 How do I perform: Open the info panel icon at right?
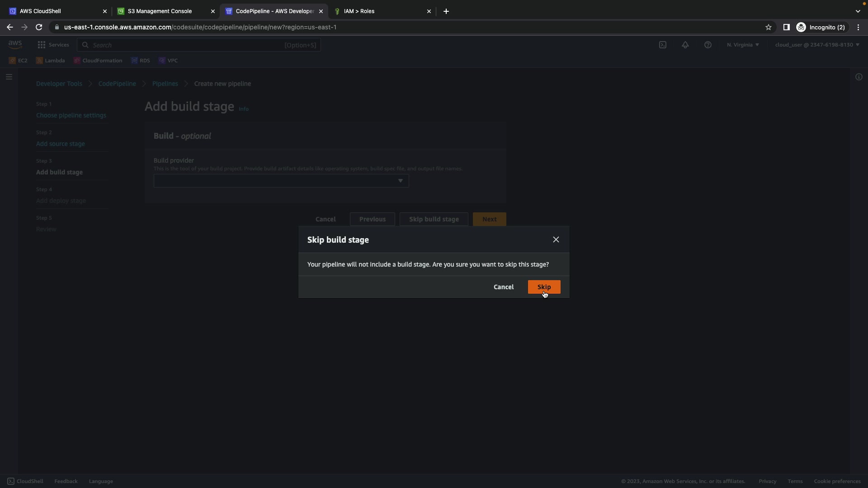(x=859, y=77)
